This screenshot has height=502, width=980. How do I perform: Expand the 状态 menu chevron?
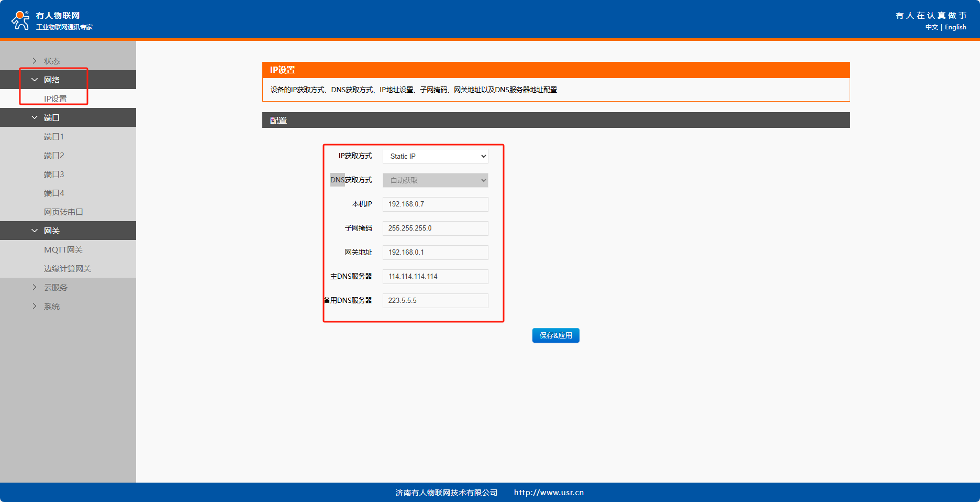point(35,61)
